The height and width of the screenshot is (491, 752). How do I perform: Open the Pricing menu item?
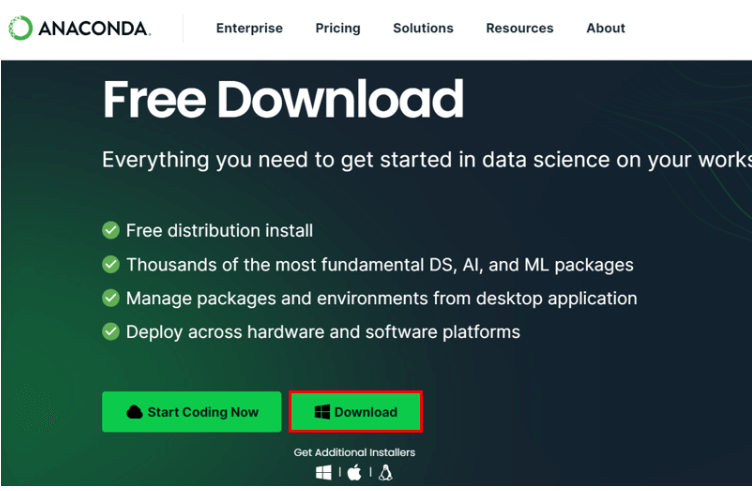(x=338, y=28)
